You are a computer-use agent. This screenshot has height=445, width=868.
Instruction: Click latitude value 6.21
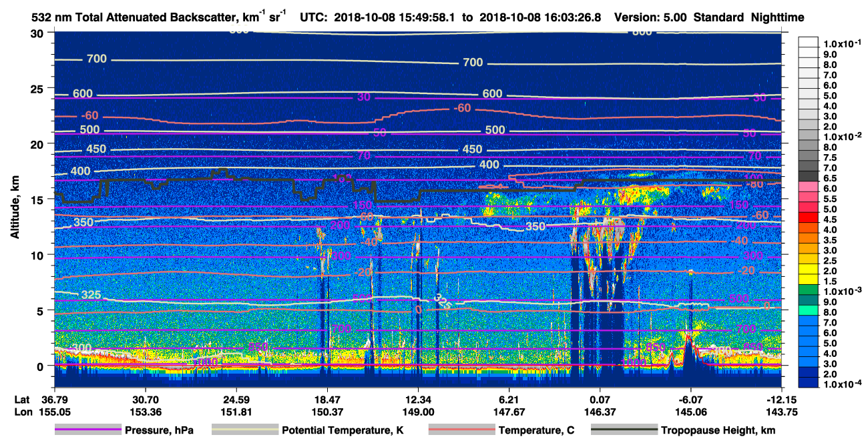509,399
